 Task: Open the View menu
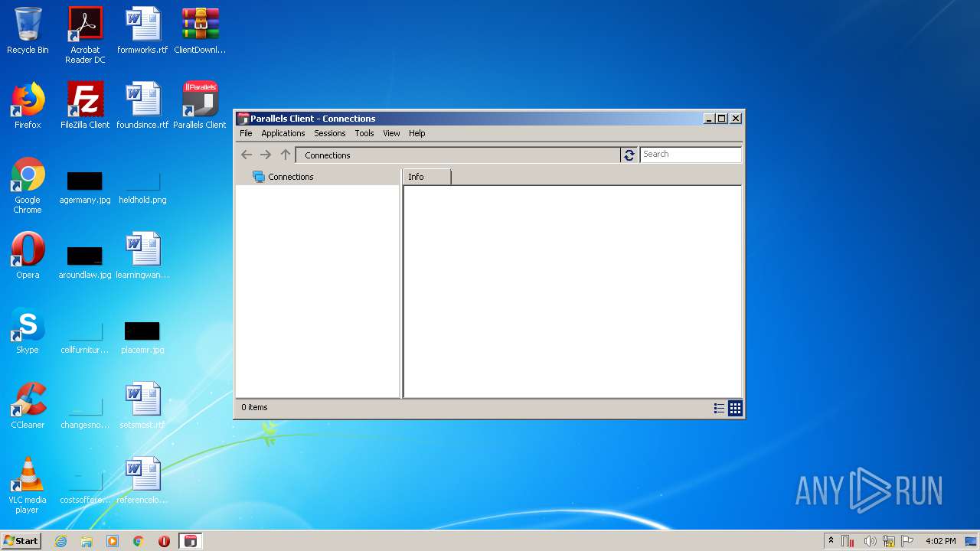pyautogui.click(x=391, y=133)
